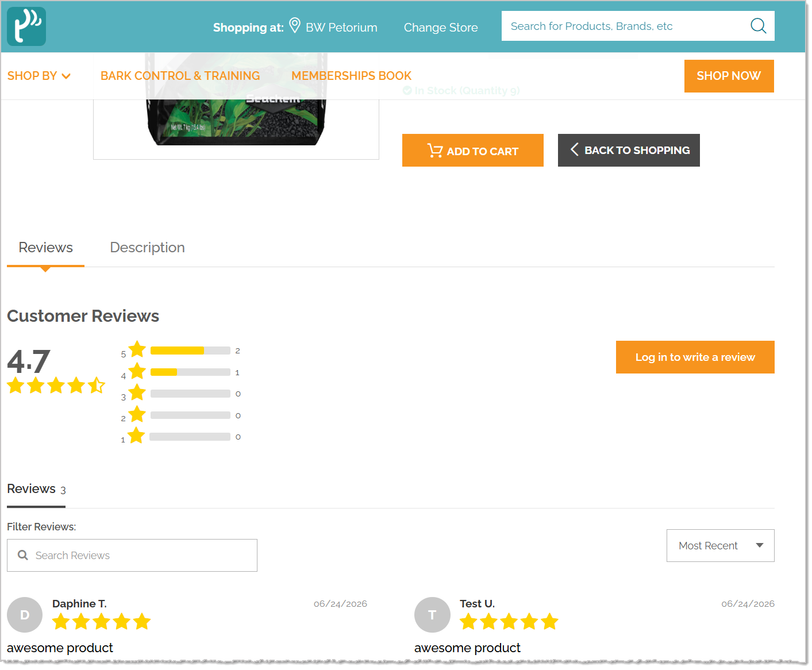812x670 pixels.
Task: Click the magnifier icon in Search Reviews
Action: pyautogui.click(x=23, y=555)
